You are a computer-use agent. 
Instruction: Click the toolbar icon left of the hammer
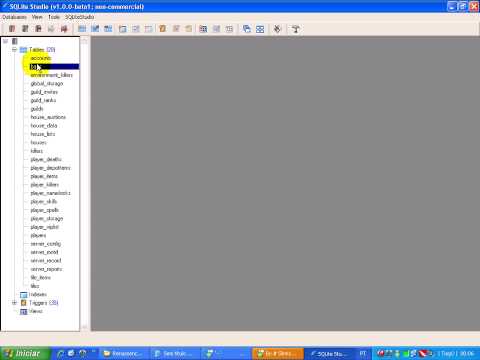277,29
